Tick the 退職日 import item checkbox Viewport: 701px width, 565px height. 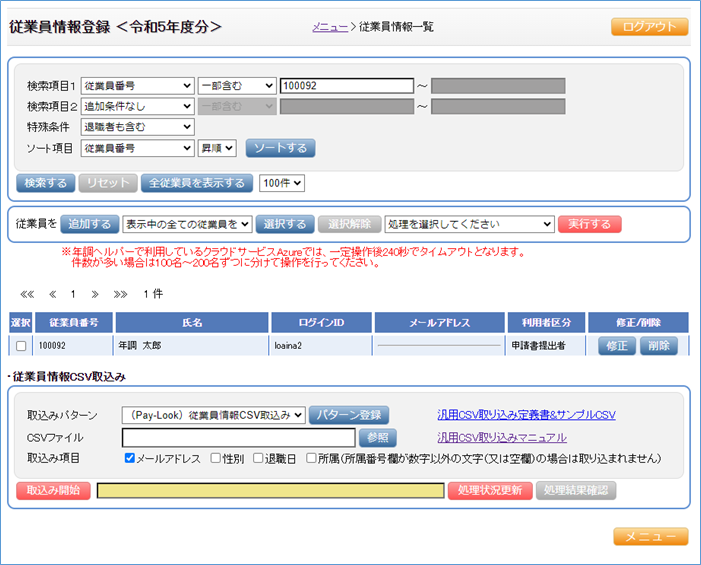click(258, 458)
